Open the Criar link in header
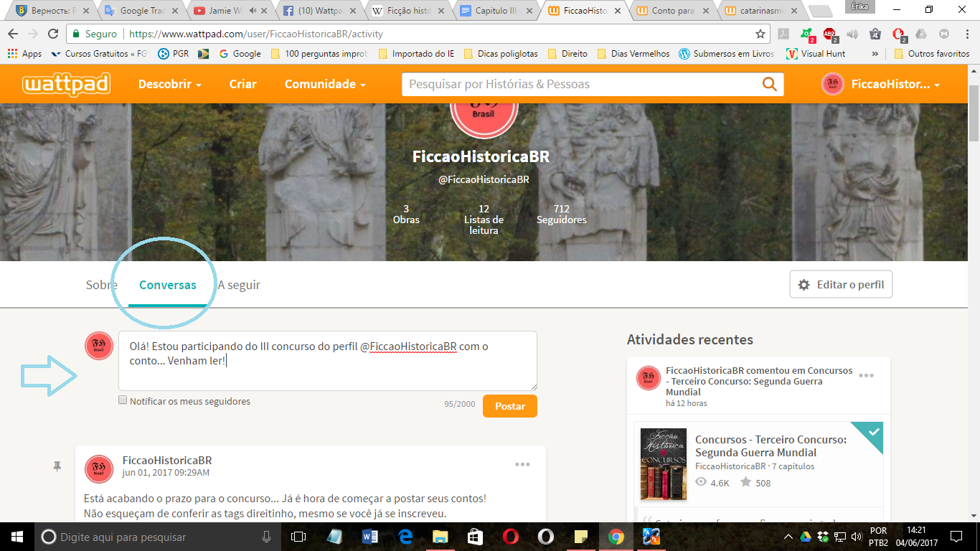The image size is (980, 551). click(x=243, y=84)
